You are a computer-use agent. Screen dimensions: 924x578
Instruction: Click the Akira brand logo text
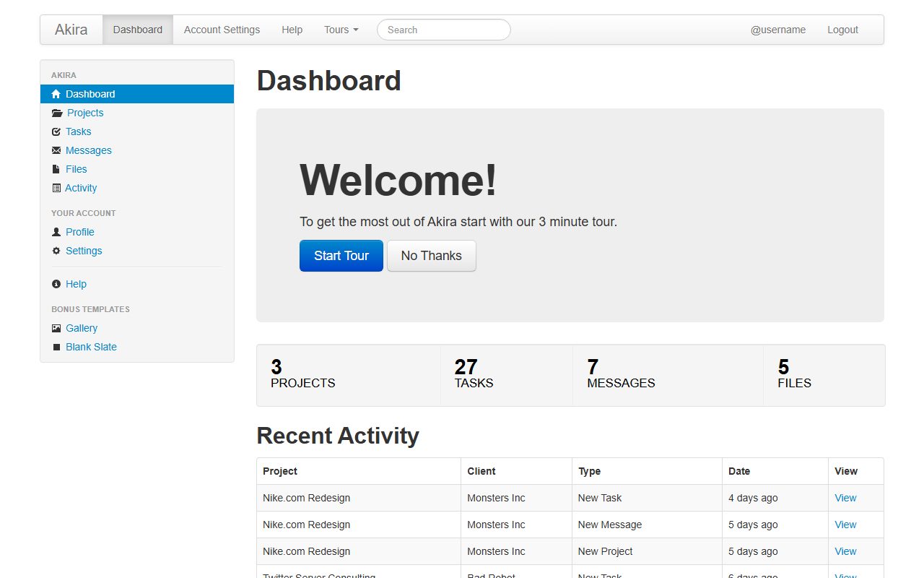pos(71,30)
